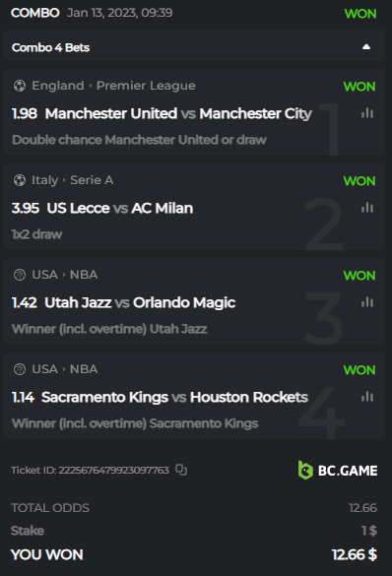Click basketball icon above Sacramento Kings match

tap(20, 369)
